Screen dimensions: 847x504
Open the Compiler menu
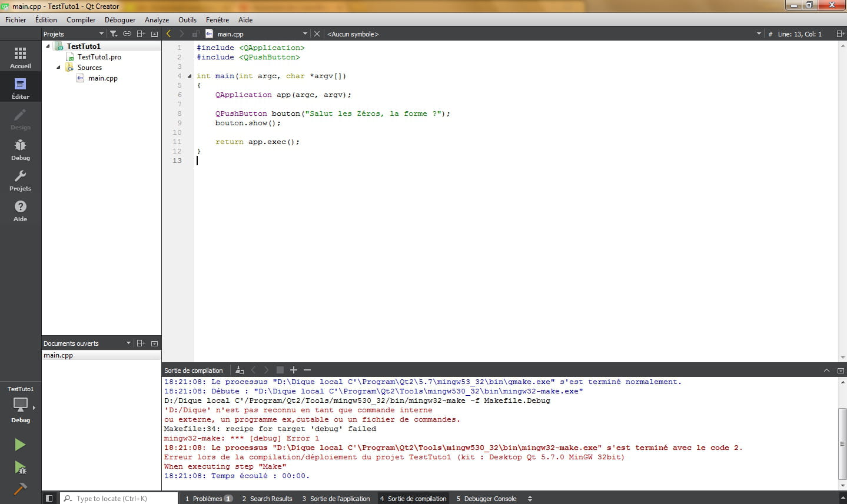point(81,19)
